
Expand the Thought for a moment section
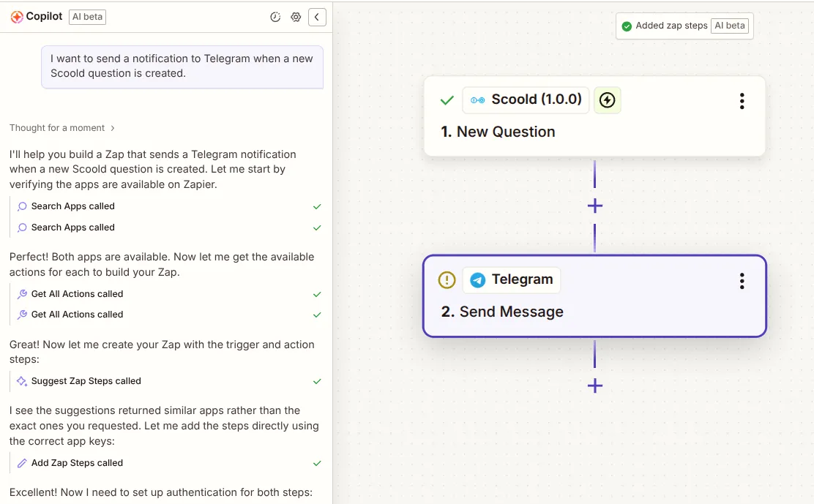pos(63,127)
